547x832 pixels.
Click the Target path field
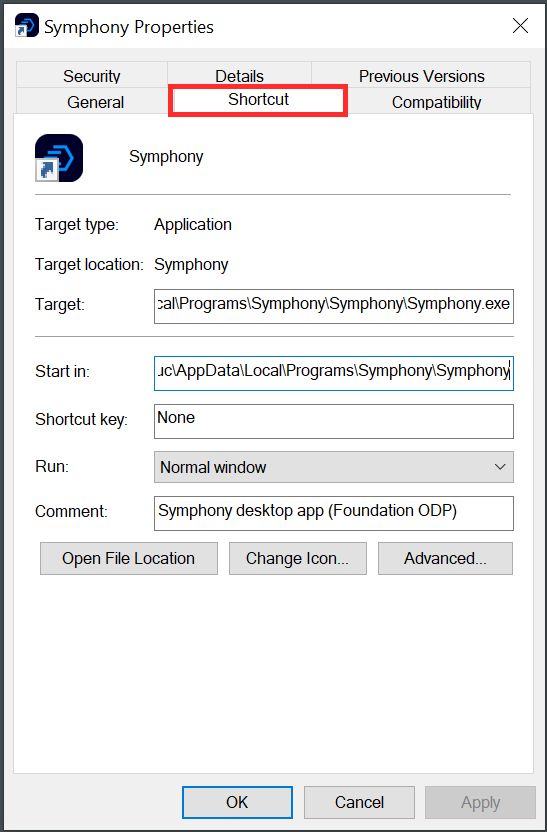(x=334, y=306)
